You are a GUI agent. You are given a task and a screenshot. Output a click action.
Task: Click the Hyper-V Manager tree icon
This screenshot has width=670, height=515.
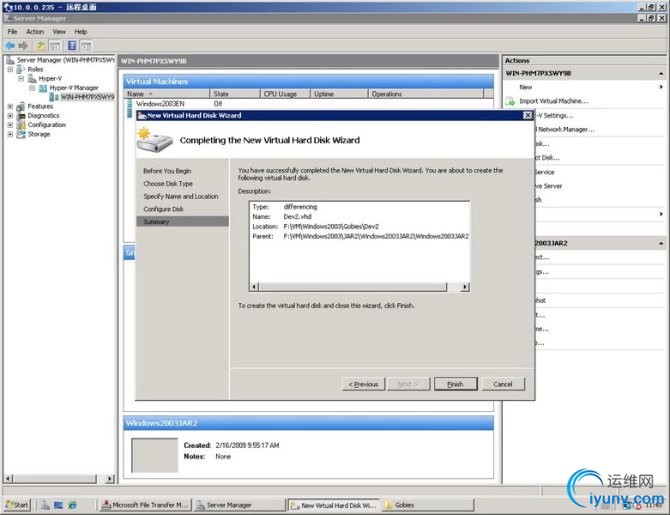click(x=43, y=88)
